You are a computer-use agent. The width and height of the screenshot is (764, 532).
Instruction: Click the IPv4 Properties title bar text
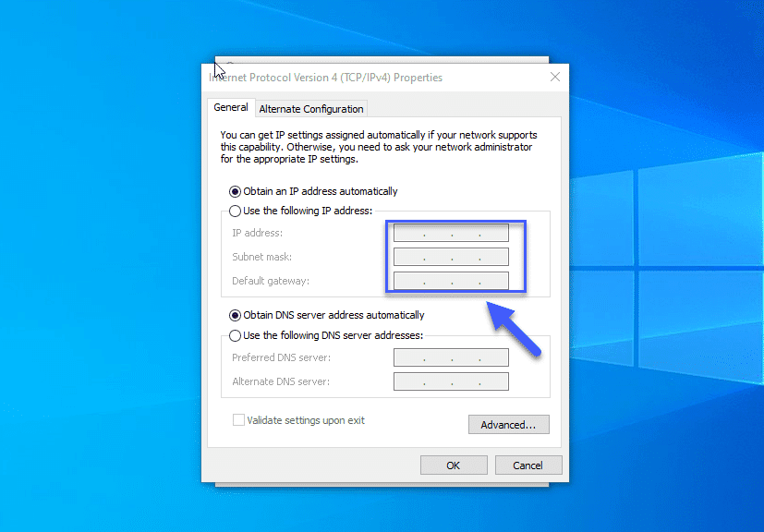tap(325, 78)
